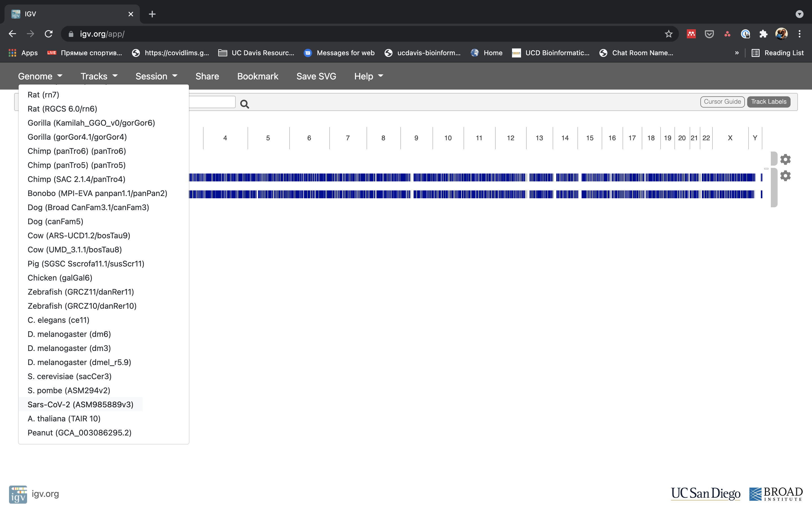Viewport: 812px width, 507px height.
Task: Enable the Cursor Guide toggle
Action: tap(722, 102)
